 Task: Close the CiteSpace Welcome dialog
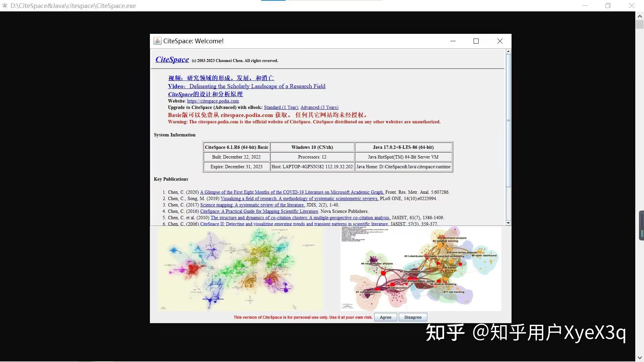coord(500,41)
